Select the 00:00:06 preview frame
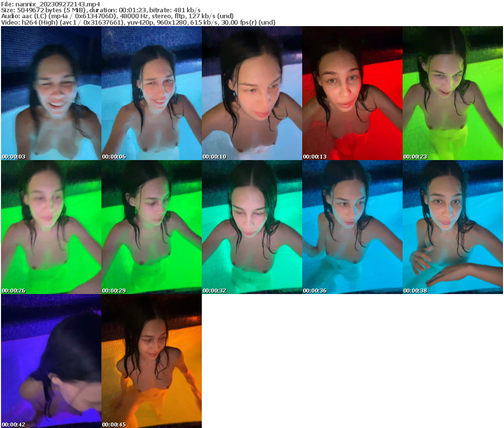The height and width of the screenshot is (428, 504). 152,94
